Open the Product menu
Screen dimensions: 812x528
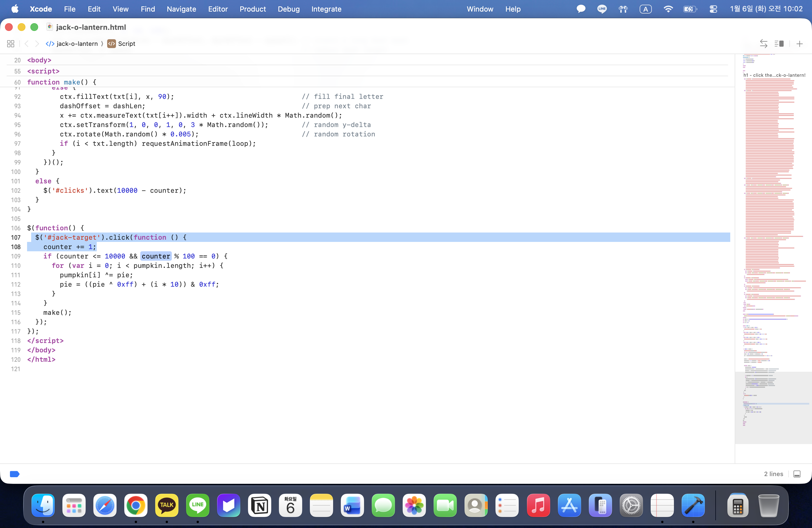[252, 9]
